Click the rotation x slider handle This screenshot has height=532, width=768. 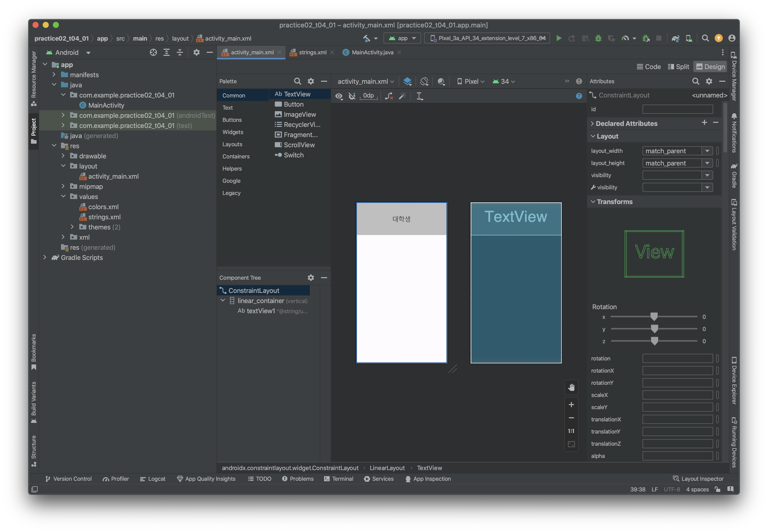654,316
